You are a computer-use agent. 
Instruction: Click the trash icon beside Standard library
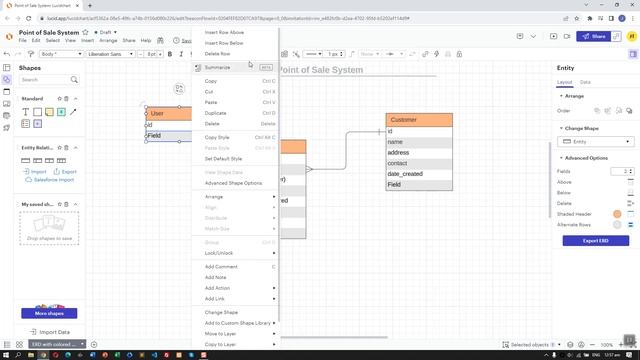tap(66, 99)
